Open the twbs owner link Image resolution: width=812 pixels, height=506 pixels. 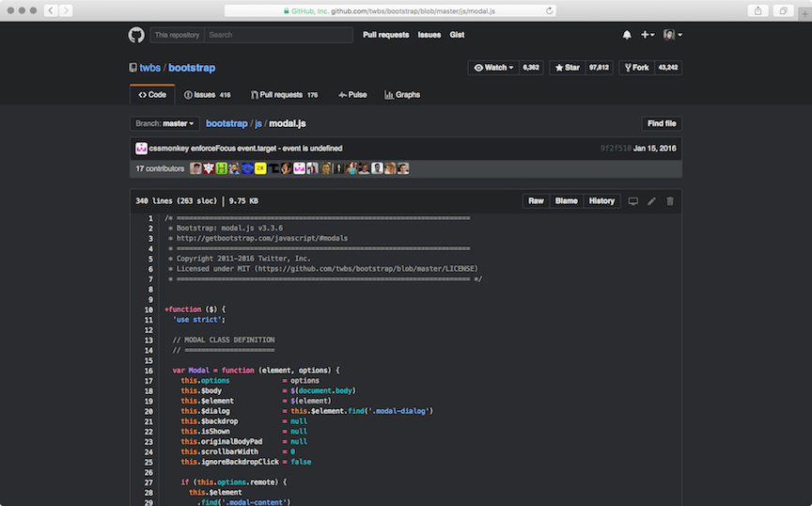[150, 68]
